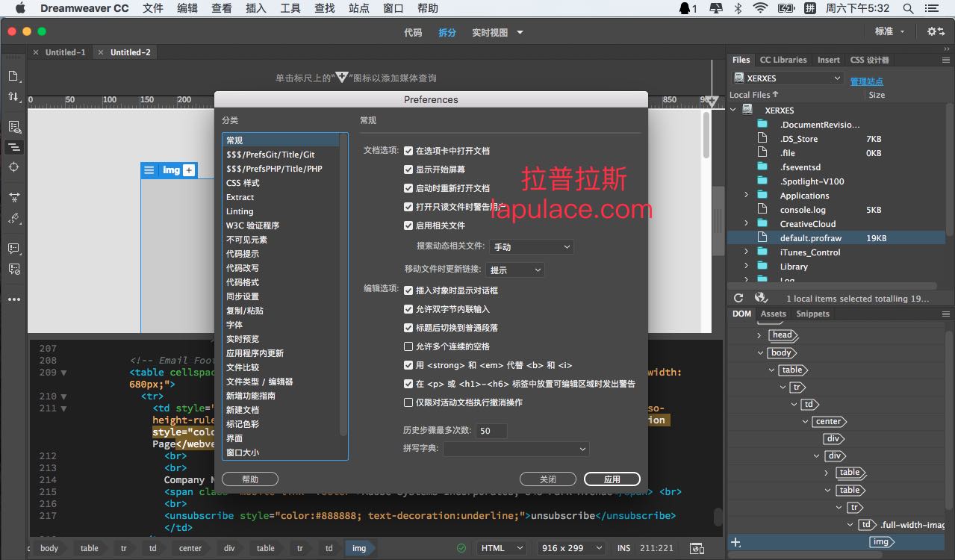Open 拼写字典 dropdown

(516, 449)
